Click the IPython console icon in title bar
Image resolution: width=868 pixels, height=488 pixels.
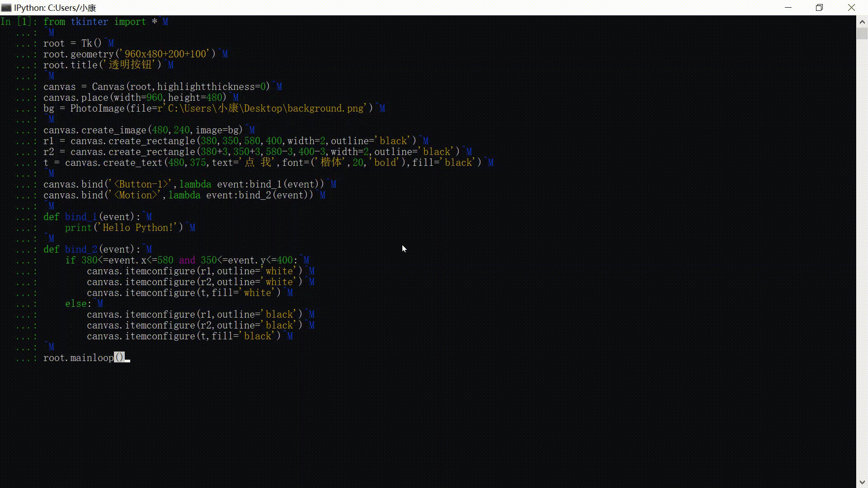6,8
